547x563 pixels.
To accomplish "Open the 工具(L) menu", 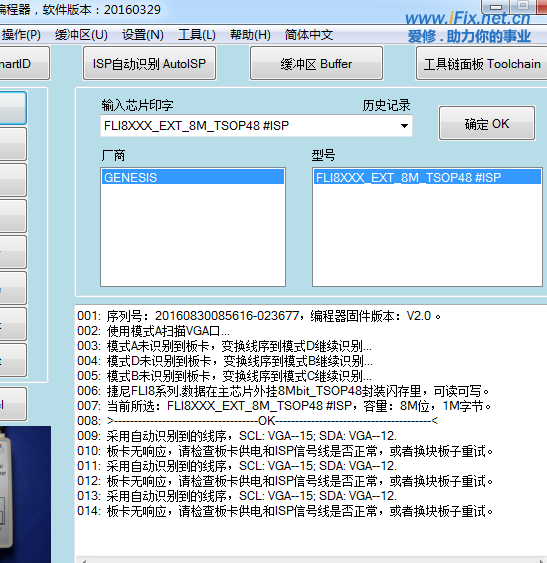I will point(197,35).
